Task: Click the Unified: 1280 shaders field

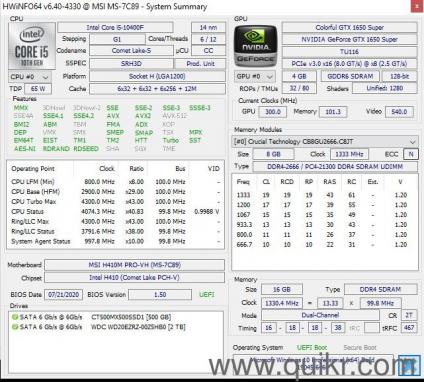Action: 385,88
